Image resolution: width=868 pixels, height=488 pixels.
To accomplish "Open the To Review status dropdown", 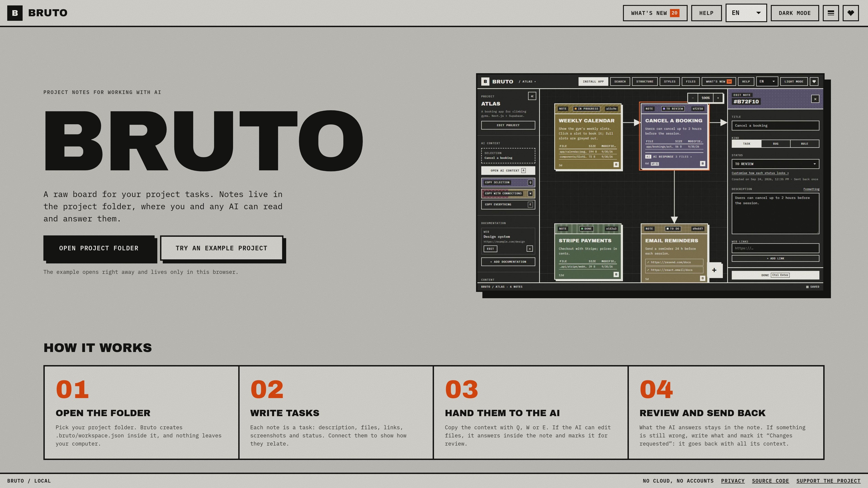I will [775, 164].
